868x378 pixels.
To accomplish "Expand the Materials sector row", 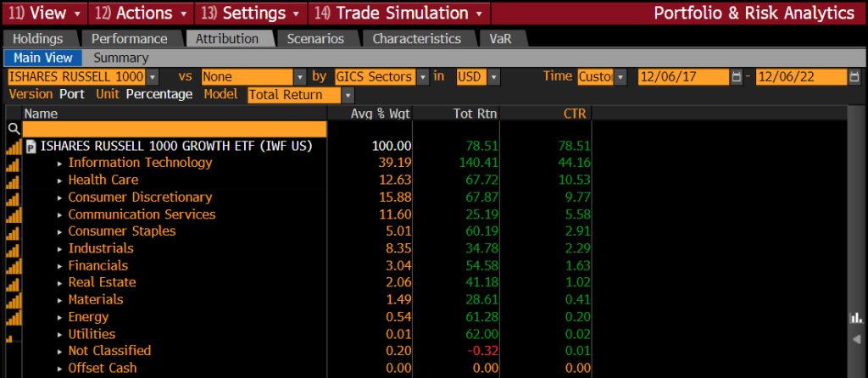I will (x=61, y=301).
